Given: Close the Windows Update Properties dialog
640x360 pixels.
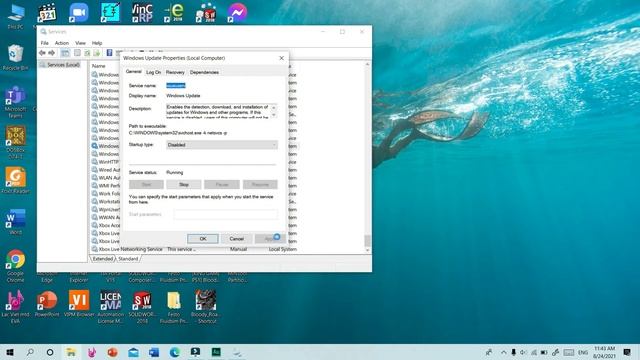Looking at the screenshot, I should click(281, 58).
